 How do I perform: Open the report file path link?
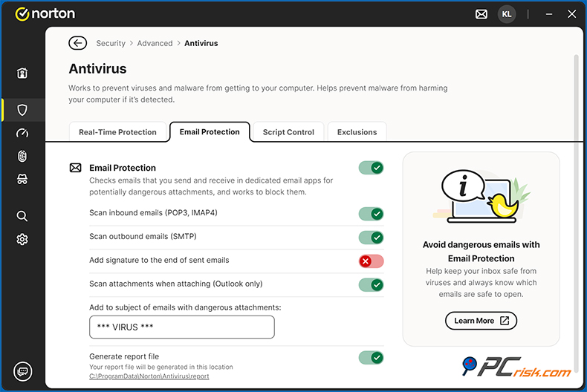[149, 376]
